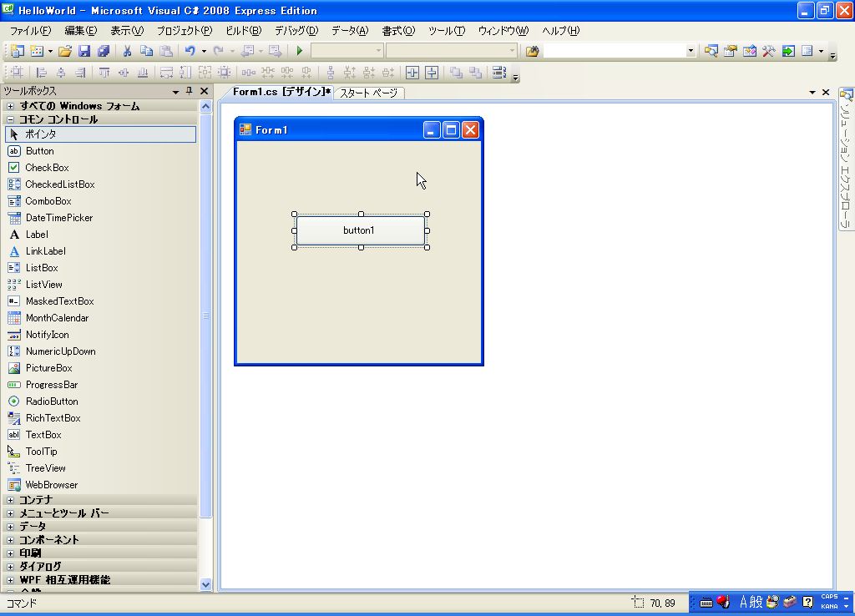Viewport: 855px width, 616px height.
Task: Click the Add New Item icon
Action: tap(37, 51)
